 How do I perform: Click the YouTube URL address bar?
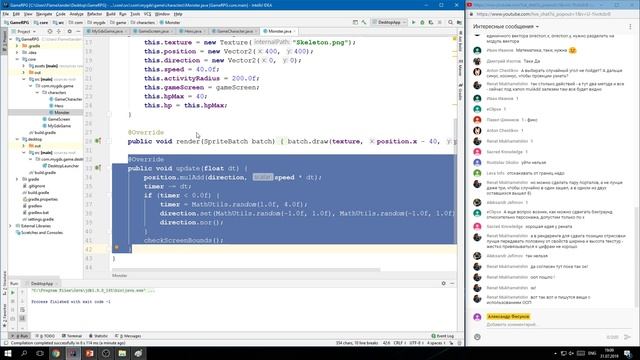(543, 14)
